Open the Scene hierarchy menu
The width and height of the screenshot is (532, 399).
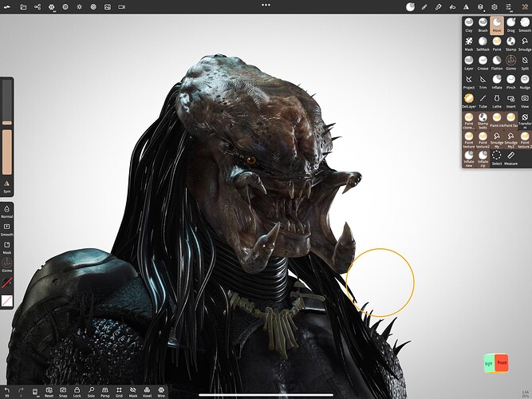click(37, 7)
